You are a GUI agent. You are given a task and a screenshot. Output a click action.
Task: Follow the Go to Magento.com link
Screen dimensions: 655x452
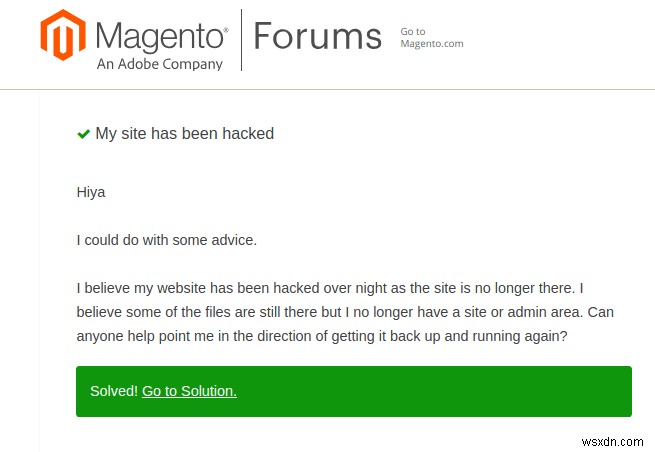click(x=431, y=38)
